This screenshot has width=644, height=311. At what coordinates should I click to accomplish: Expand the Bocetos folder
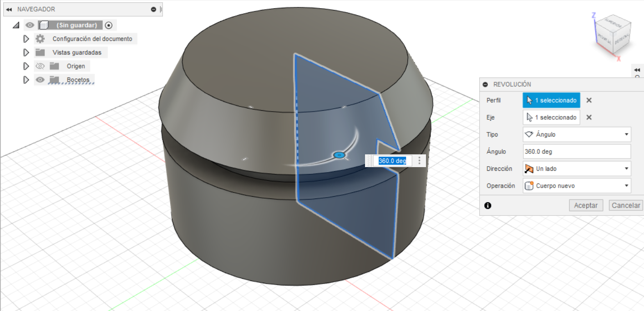tap(26, 80)
